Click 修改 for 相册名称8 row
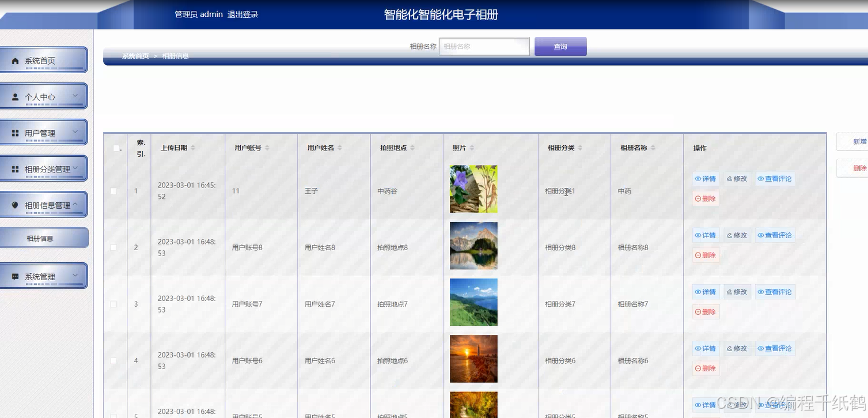Screen dimensions: 868x418 [x=737, y=235]
